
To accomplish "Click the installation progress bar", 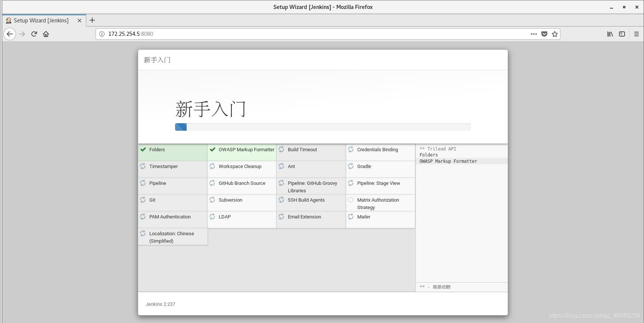I will point(323,127).
